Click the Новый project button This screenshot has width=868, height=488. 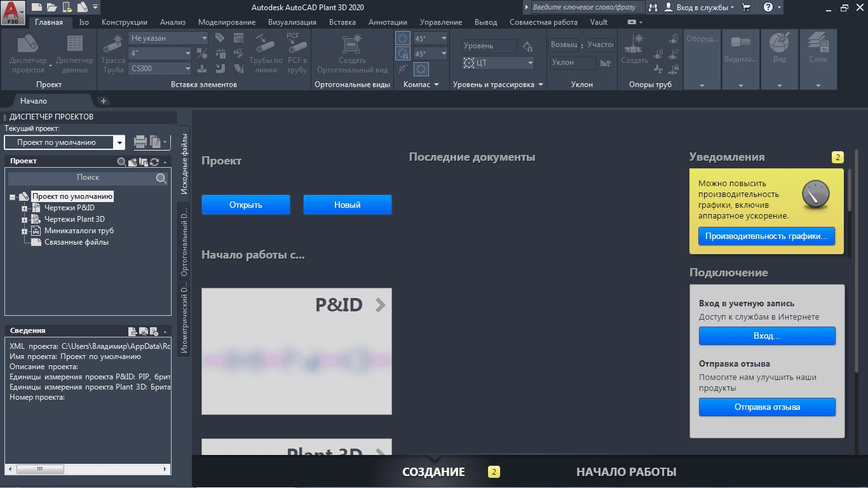348,205
